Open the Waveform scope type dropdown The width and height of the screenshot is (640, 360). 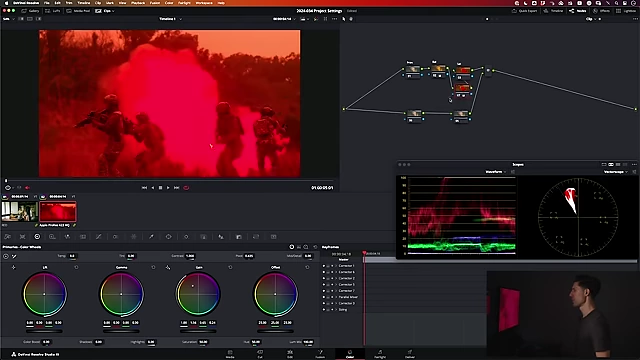pyautogui.click(x=496, y=172)
